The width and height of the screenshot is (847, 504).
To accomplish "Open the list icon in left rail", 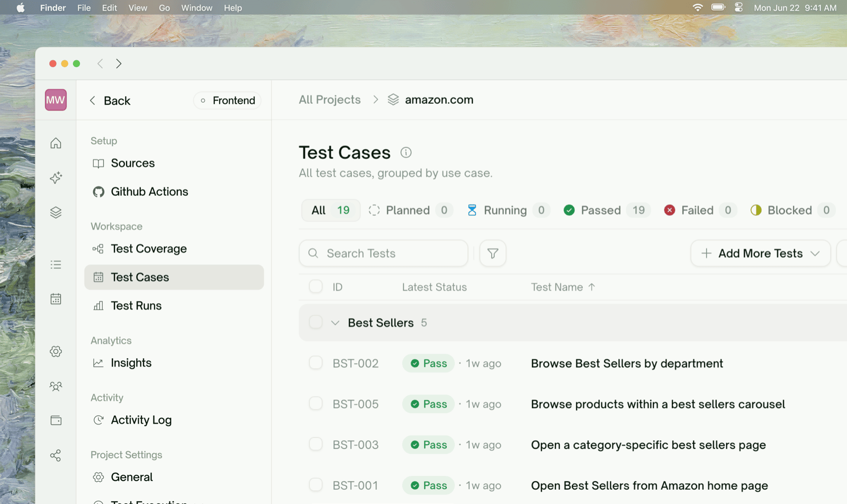I will coord(56,264).
